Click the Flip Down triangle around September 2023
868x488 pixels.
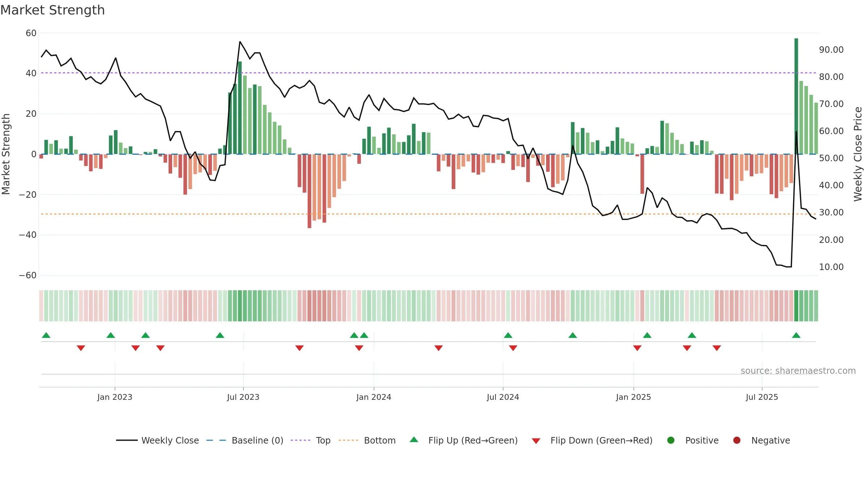click(x=299, y=348)
